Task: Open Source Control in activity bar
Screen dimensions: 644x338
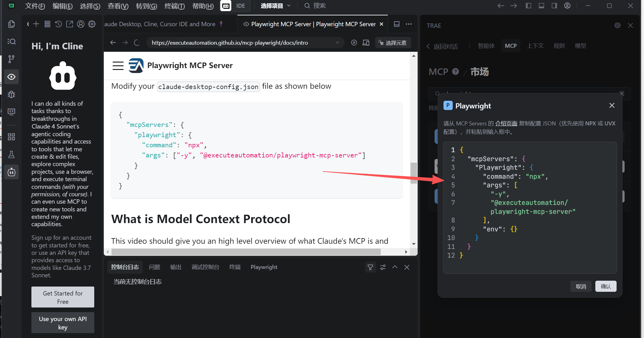Action: pyautogui.click(x=11, y=59)
